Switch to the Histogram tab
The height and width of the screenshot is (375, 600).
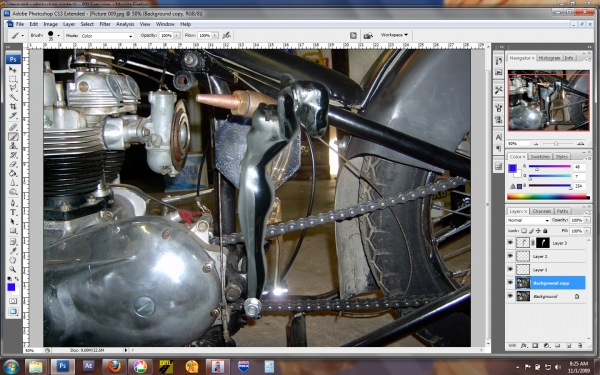click(549, 58)
